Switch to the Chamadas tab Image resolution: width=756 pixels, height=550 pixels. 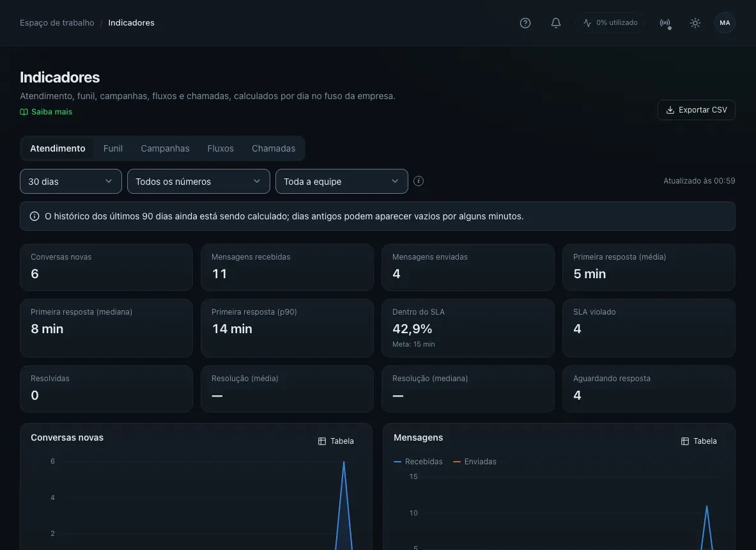(x=274, y=148)
